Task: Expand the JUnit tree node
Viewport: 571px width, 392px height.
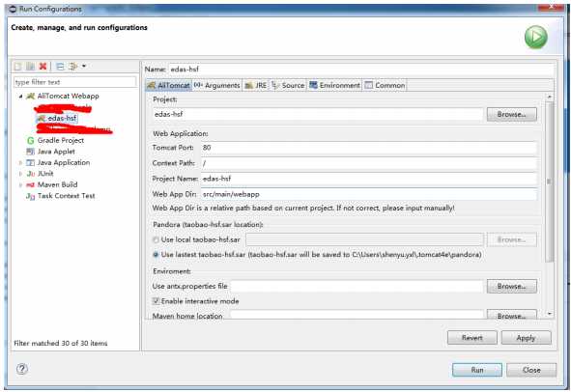Action: click(20, 174)
